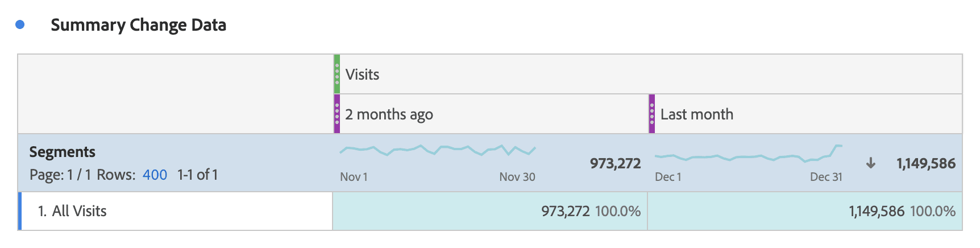
Task: Click the sort arrow next to 1,149,586
Action: (870, 164)
